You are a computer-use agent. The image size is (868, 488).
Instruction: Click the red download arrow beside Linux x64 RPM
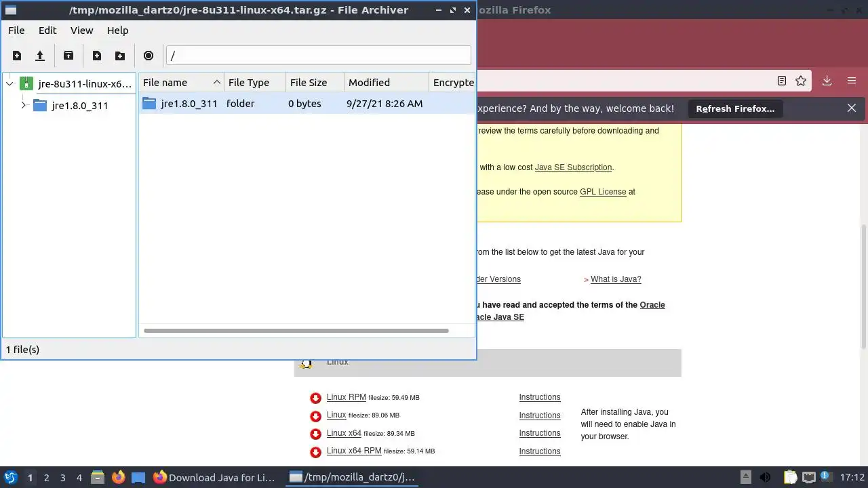tap(315, 452)
